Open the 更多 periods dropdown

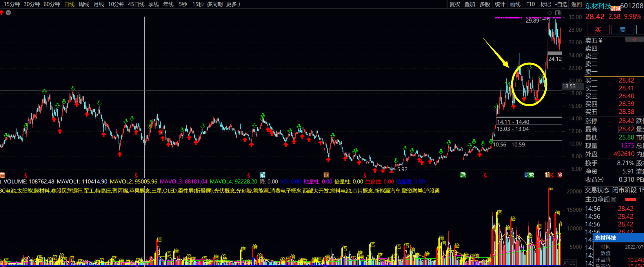[x=233, y=4]
